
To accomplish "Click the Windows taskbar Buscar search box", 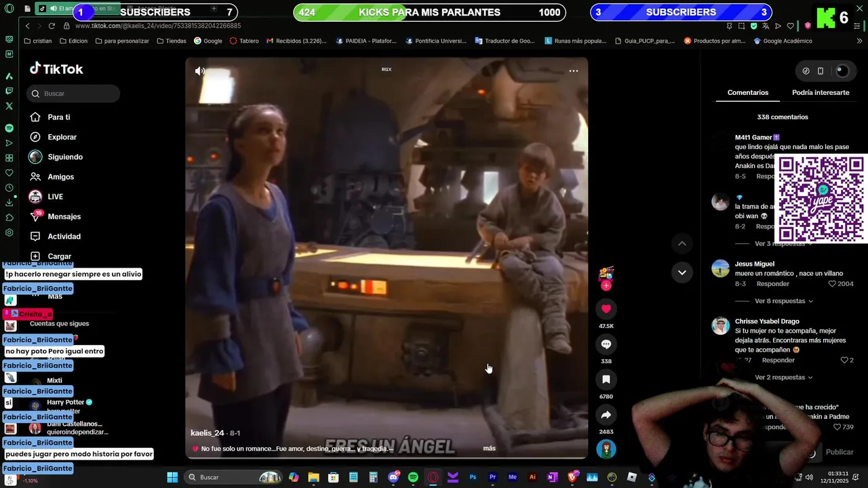I will point(234,477).
